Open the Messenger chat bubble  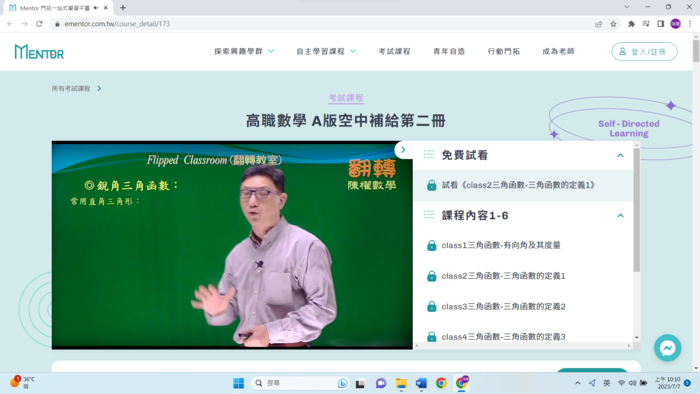[667, 348]
